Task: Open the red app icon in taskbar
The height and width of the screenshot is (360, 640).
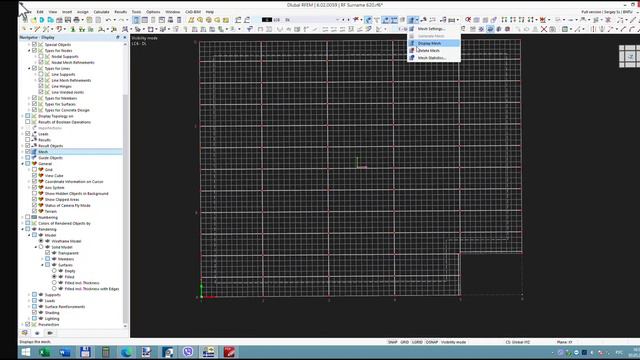Action: pos(229,352)
